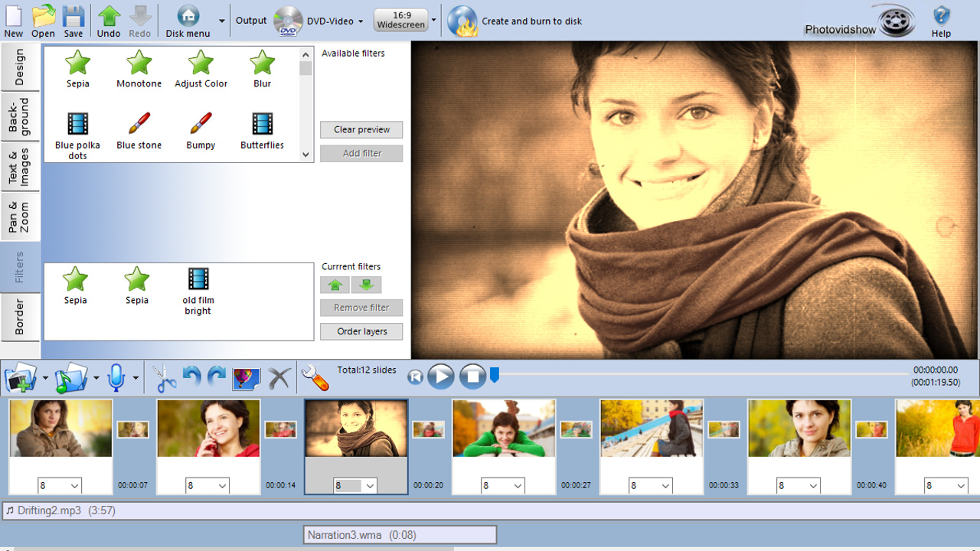Viewport: 980px width, 551px height.
Task: Click the add photos icon above the timeline
Action: [x=18, y=377]
